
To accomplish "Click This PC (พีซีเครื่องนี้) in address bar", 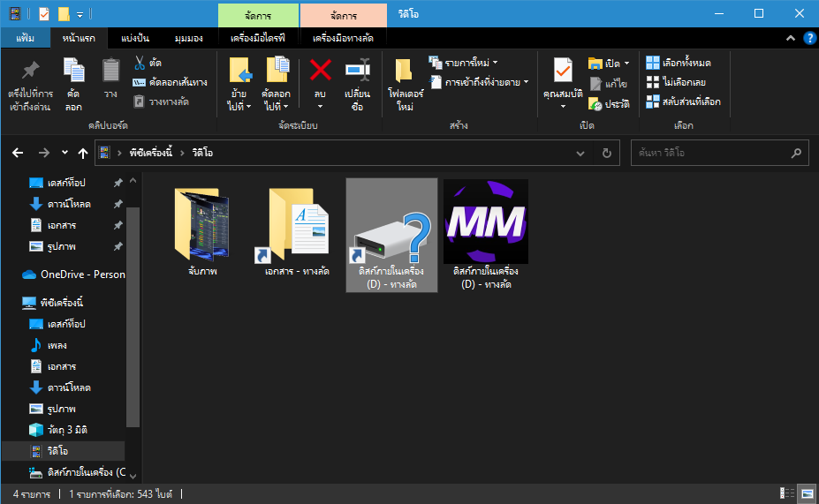I will (151, 153).
